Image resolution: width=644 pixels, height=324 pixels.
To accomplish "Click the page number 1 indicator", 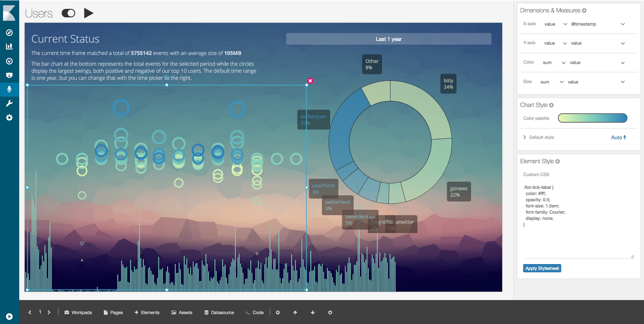I will tap(40, 312).
